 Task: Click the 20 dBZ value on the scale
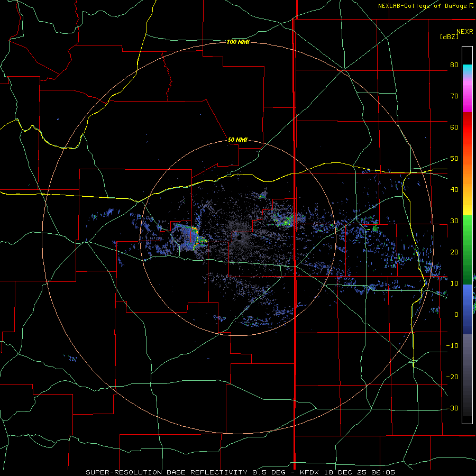pyautogui.click(x=454, y=252)
